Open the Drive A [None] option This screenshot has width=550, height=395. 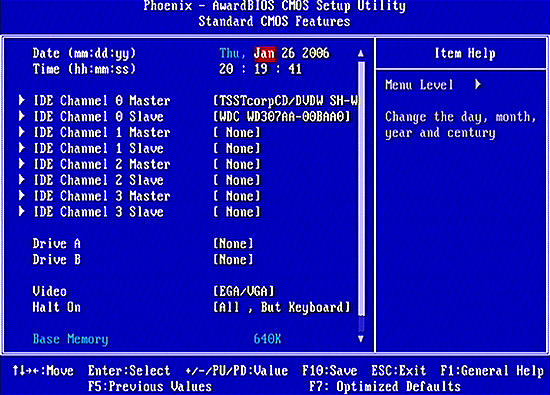(233, 243)
